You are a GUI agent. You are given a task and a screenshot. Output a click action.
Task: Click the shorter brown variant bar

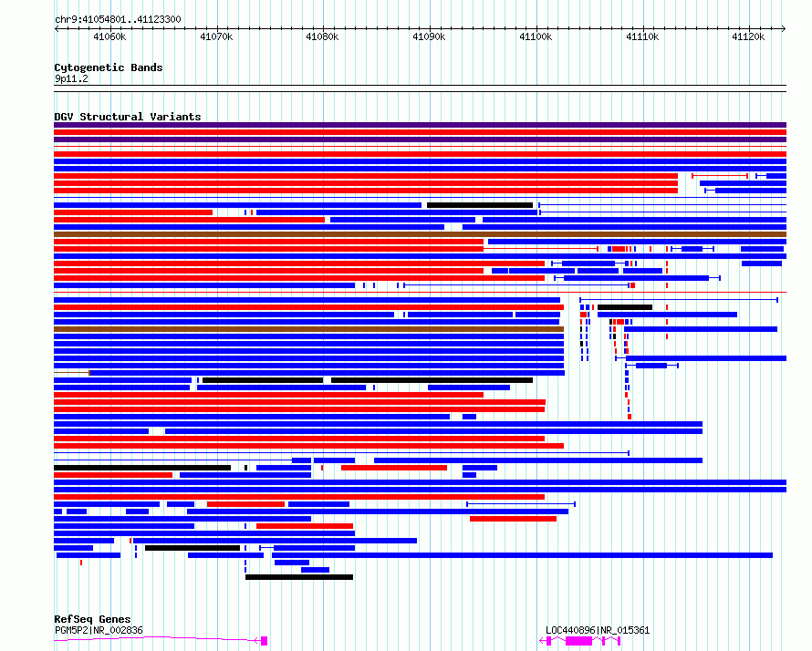[308, 329]
